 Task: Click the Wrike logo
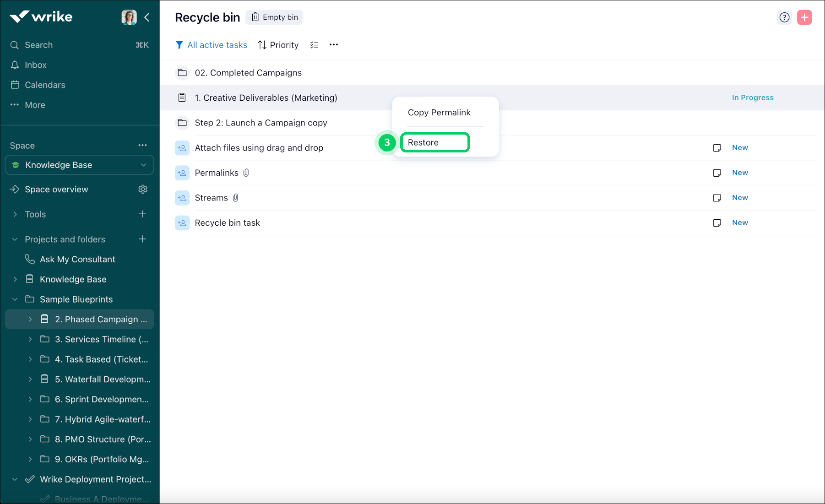click(x=40, y=16)
